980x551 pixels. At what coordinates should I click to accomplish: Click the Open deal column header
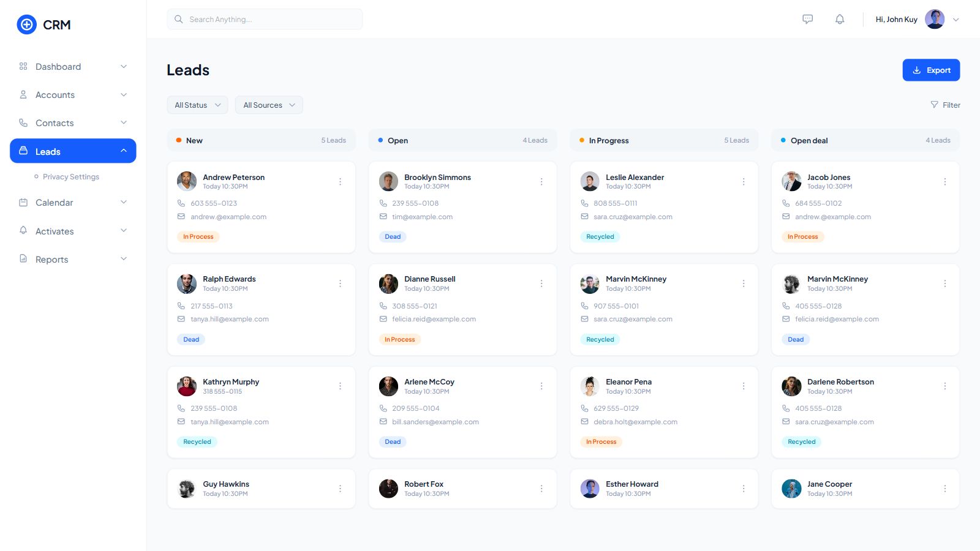coord(865,140)
